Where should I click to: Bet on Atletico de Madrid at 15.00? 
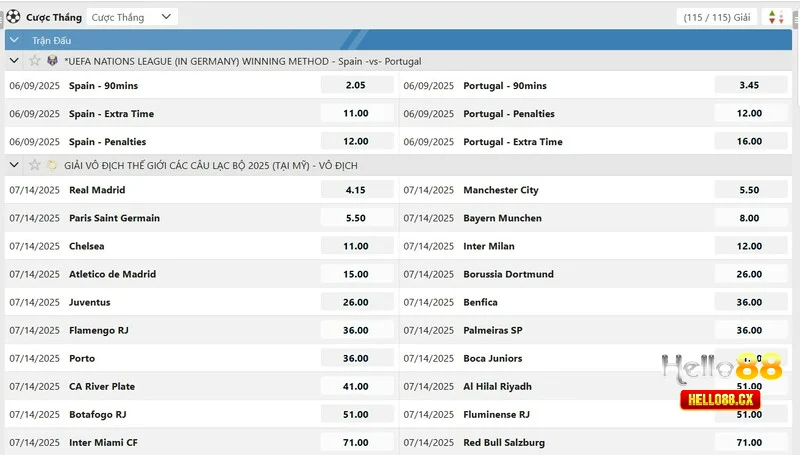pyautogui.click(x=356, y=274)
